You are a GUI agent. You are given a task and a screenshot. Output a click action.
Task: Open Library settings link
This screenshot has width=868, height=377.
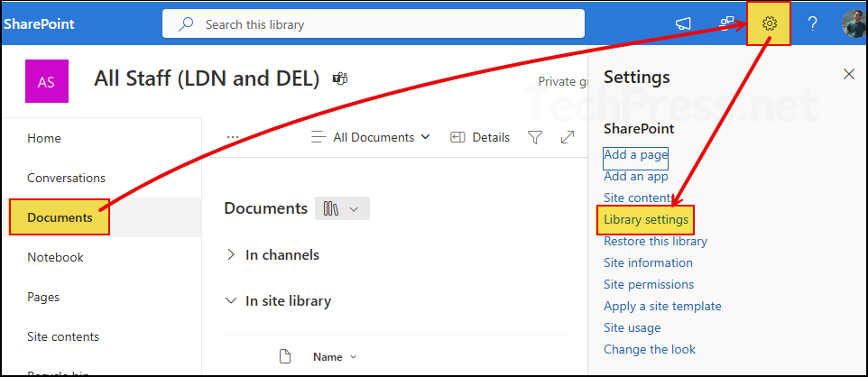coord(646,220)
